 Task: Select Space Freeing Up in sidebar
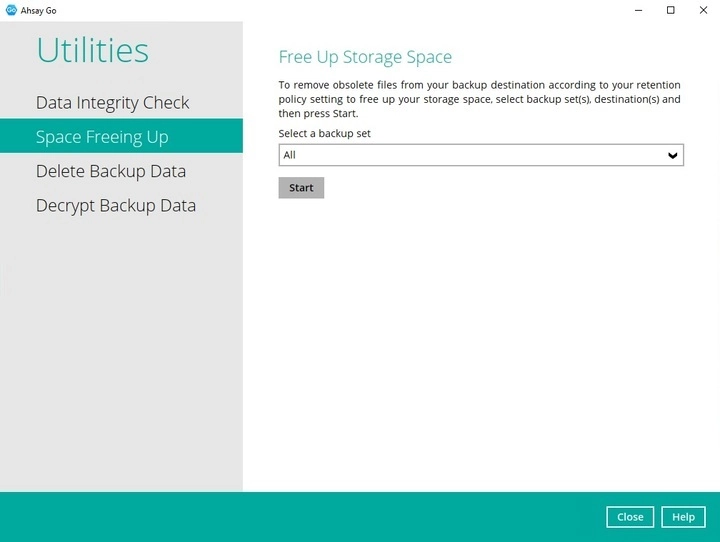(x=121, y=136)
